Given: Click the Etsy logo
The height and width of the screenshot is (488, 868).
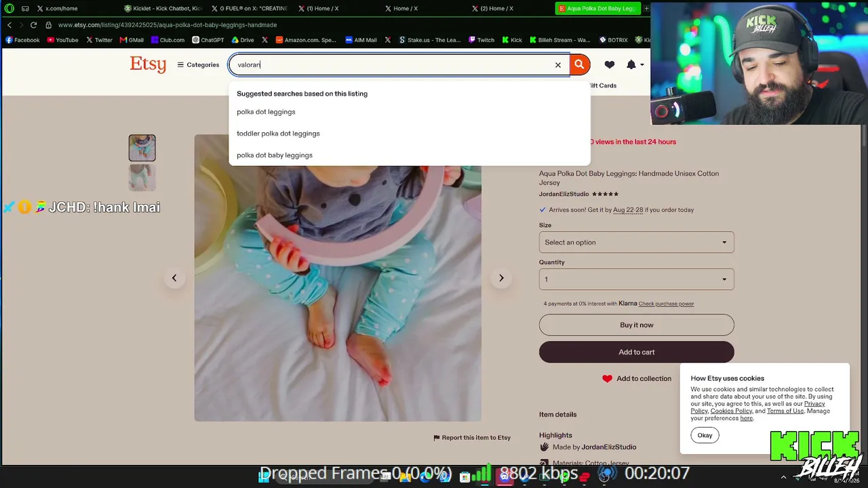Looking at the screenshot, I should point(148,64).
